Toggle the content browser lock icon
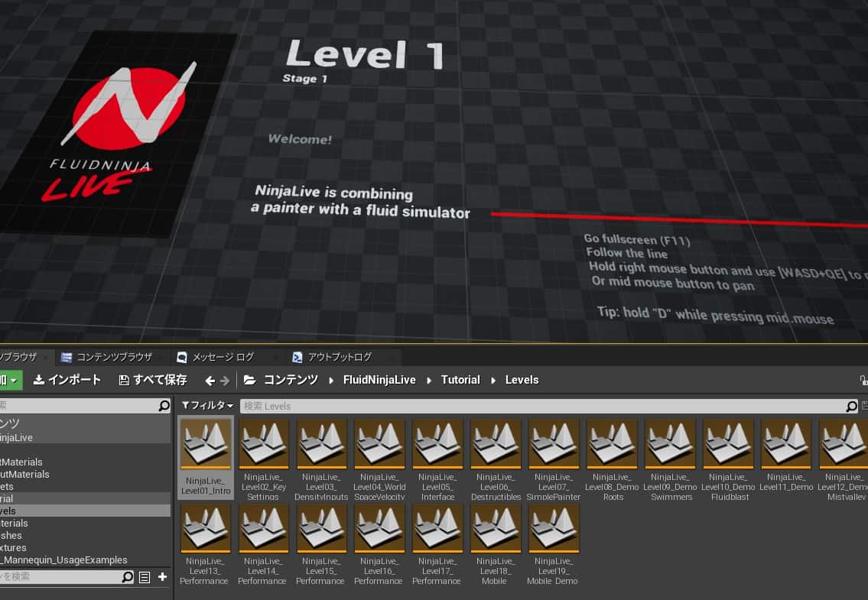 point(863,381)
